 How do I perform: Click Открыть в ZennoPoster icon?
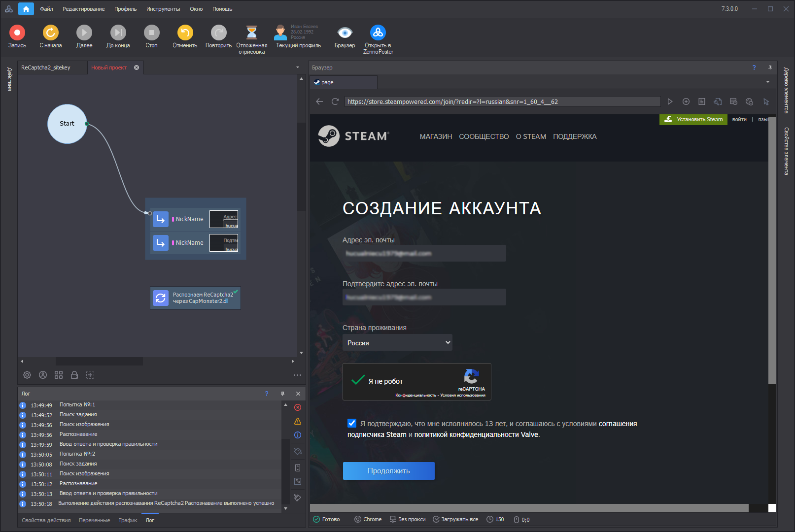pyautogui.click(x=378, y=33)
